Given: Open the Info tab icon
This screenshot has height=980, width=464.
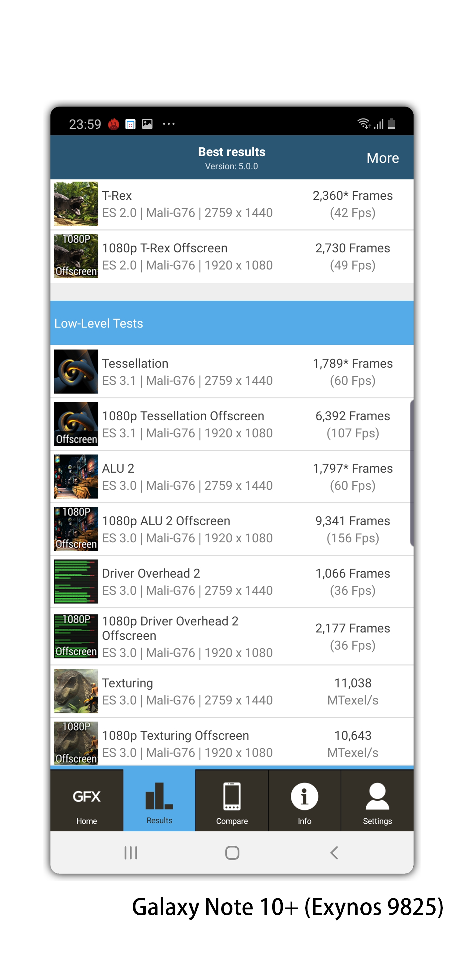Looking at the screenshot, I should [304, 796].
